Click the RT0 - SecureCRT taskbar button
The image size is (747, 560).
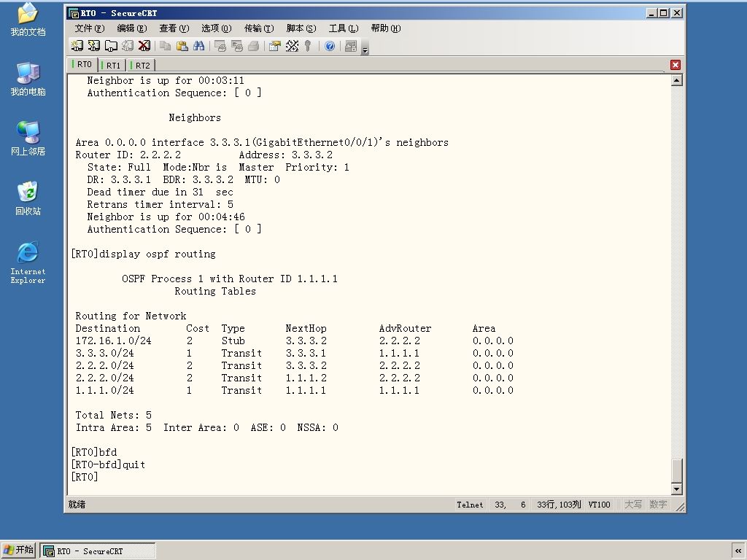98,551
